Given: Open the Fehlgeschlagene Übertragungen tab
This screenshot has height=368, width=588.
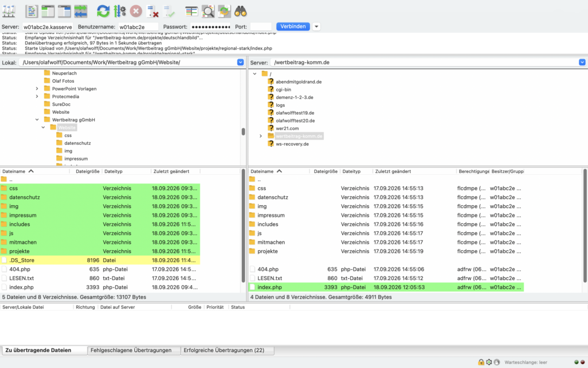Looking at the screenshot, I should (x=134, y=350).
